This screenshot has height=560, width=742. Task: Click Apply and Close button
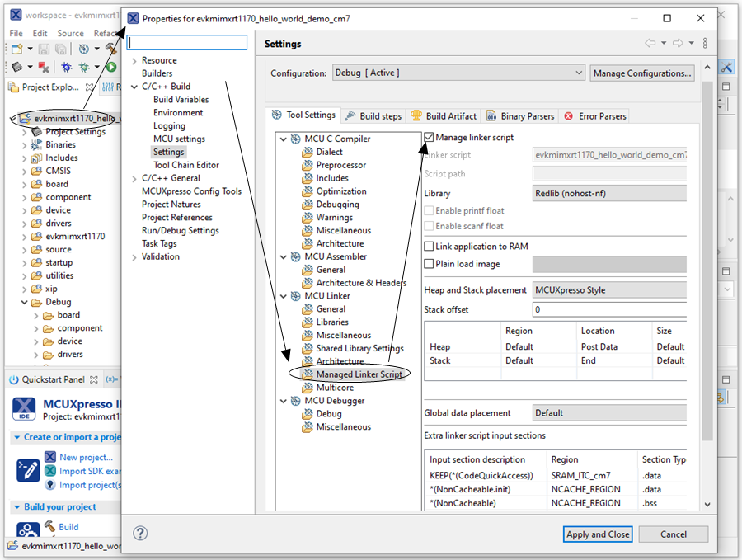(598, 534)
